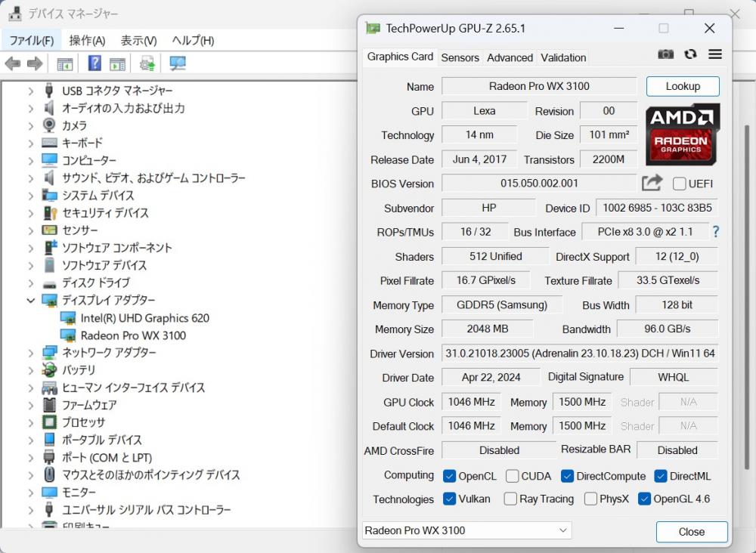Click the action pane toolbar icon with play arrow
This screenshot has height=553, width=756.
[x=117, y=63]
